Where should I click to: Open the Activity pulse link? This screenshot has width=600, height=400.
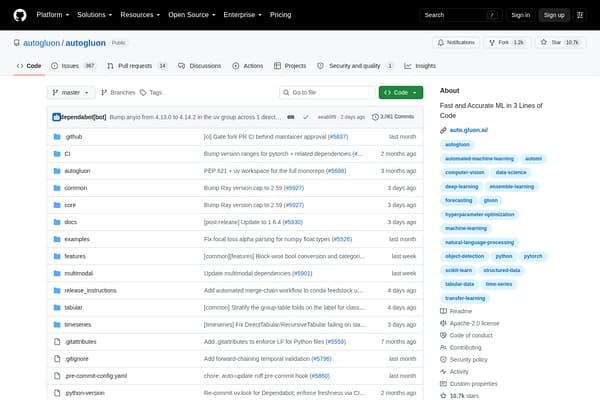[x=454, y=372]
